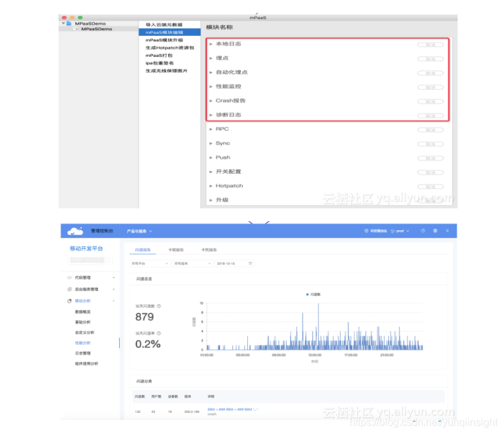Select 导入云端元数据 in the mPaaS menu
This screenshot has height=434, width=504.
[164, 25]
